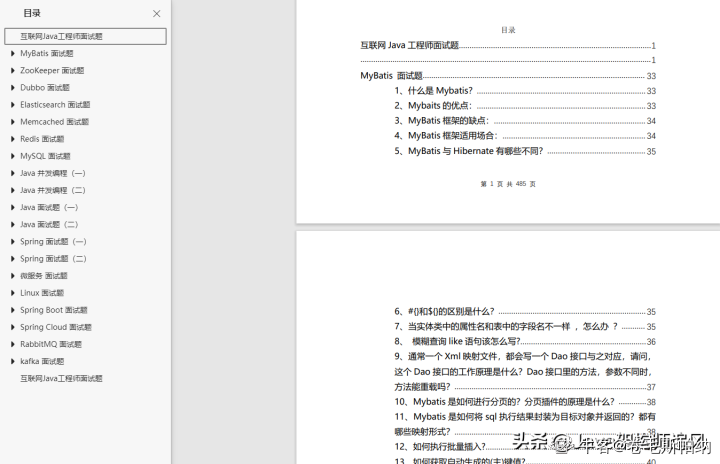Expand the Spring 面试题 (二) arrow
Image resolution: width=720 pixels, height=464 pixels.
pos(13,259)
